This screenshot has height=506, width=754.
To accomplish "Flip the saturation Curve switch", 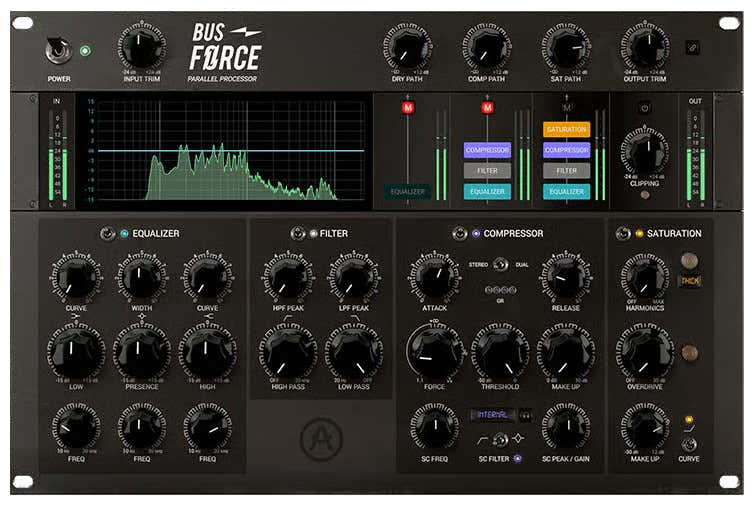I will [689, 443].
